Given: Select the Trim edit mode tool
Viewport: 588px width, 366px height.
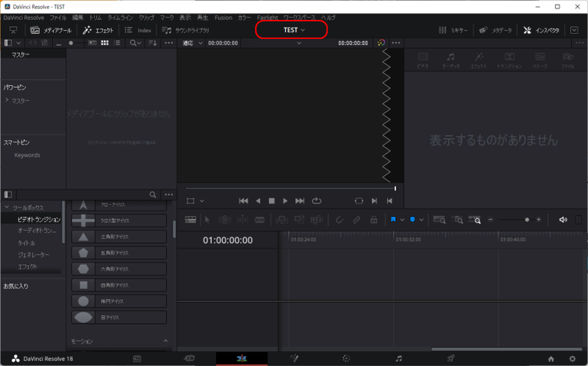Looking at the screenshot, I should point(224,220).
